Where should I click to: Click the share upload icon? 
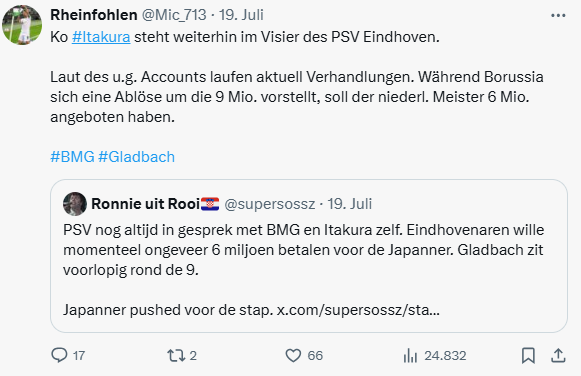click(x=558, y=355)
